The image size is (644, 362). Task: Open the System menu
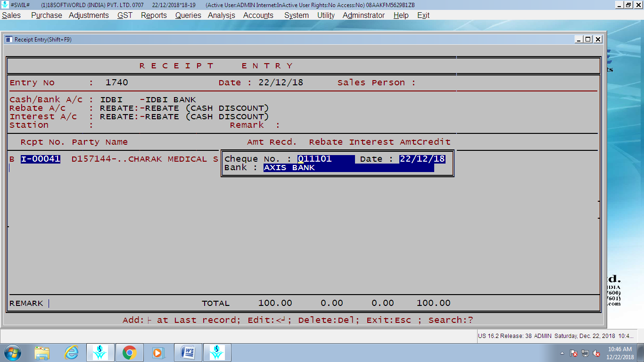click(297, 15)
